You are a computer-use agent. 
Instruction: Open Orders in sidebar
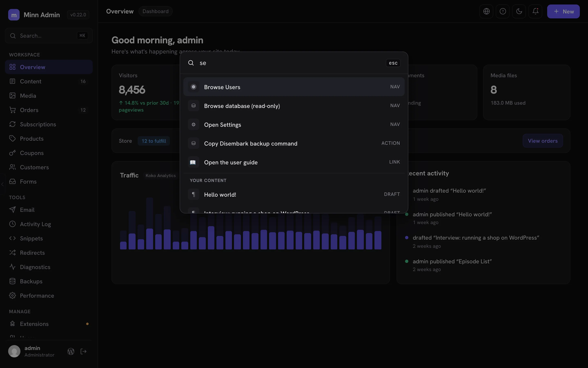[x=49, y=110]
